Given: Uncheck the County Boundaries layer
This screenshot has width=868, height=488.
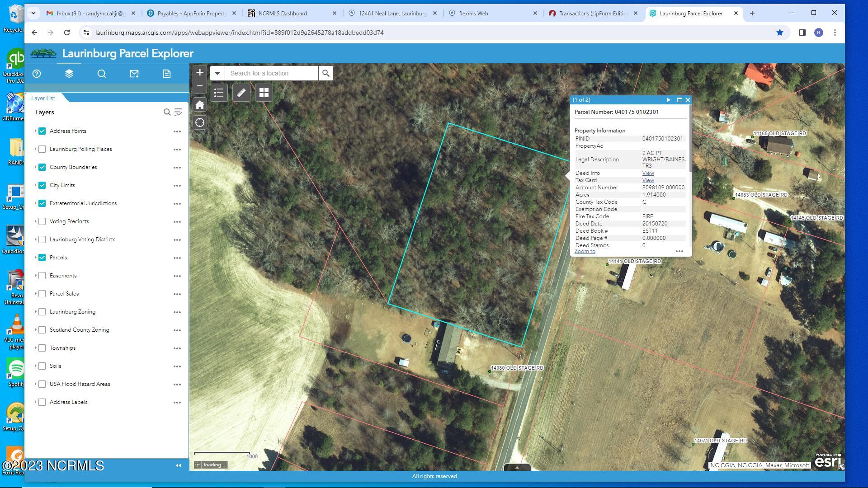Looking at the screenshot, I should point(42,167).
